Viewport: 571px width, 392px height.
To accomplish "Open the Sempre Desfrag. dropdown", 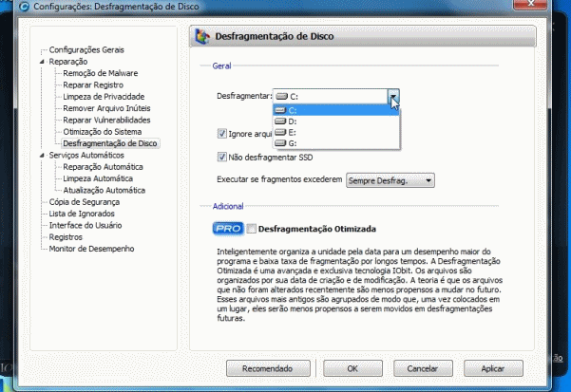I will coord(390,180).
